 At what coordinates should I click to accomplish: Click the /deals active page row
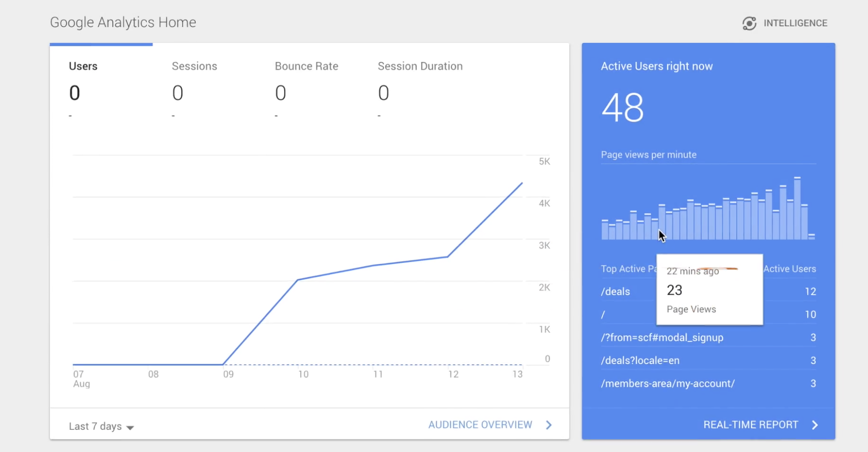point(708,291)
